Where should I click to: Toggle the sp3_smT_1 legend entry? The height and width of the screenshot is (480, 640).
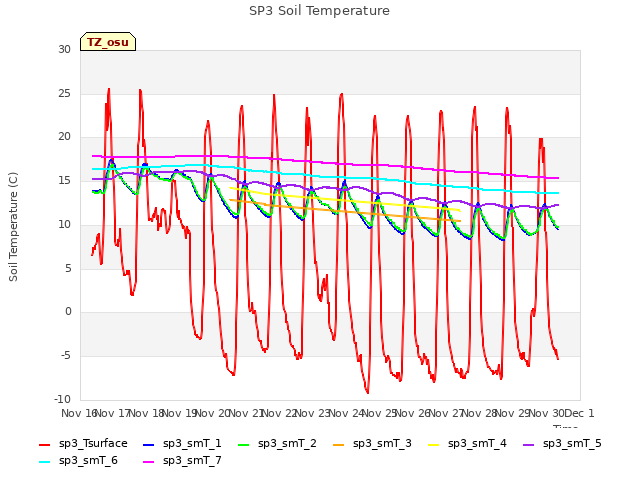pyautogui.click(x=182, y=444)
